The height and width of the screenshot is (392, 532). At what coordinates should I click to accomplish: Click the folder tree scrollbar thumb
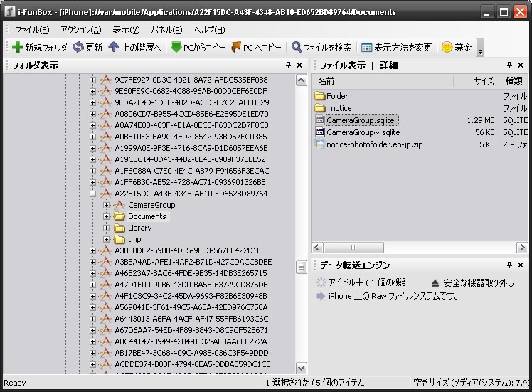(302, 267)
